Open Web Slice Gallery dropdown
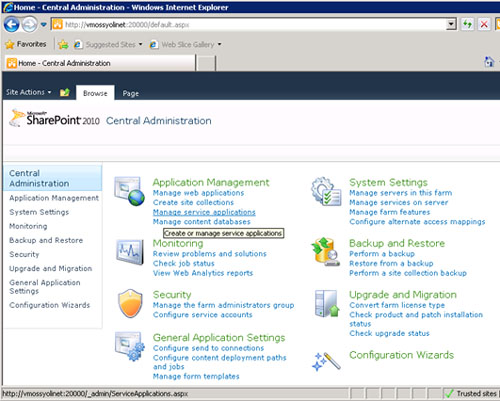 point(185,44)
